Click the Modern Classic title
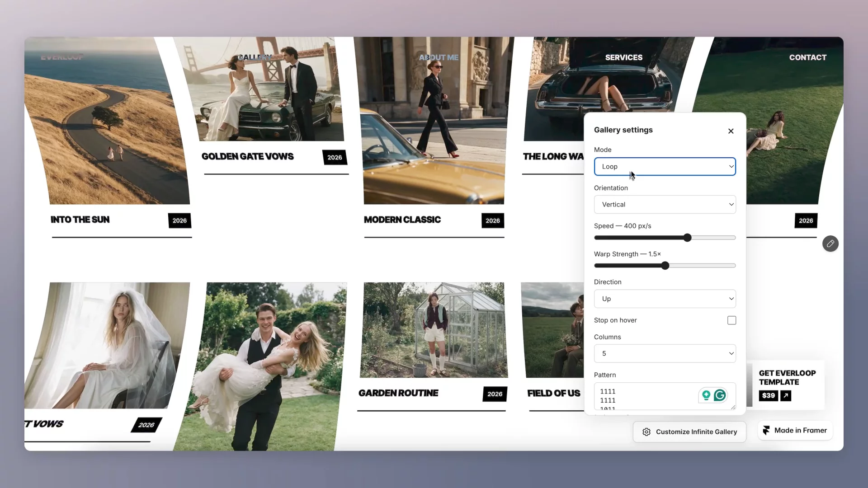 402,220
